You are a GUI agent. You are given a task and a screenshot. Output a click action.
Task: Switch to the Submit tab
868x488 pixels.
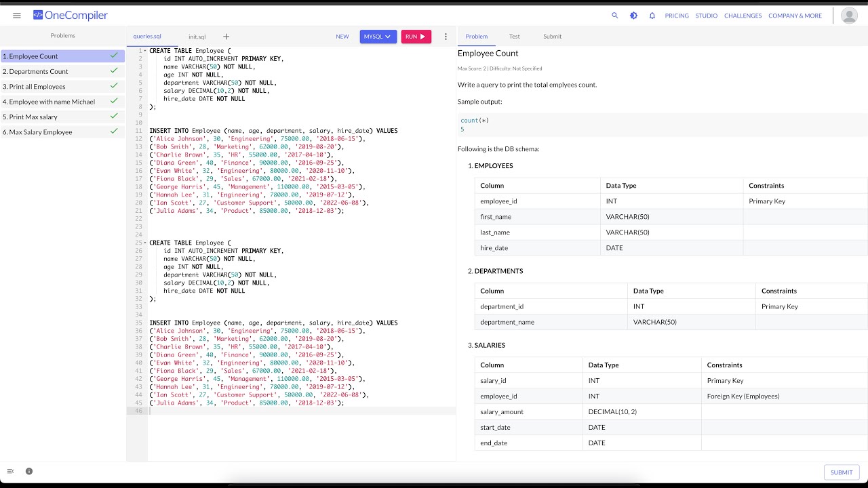point(553,37)
